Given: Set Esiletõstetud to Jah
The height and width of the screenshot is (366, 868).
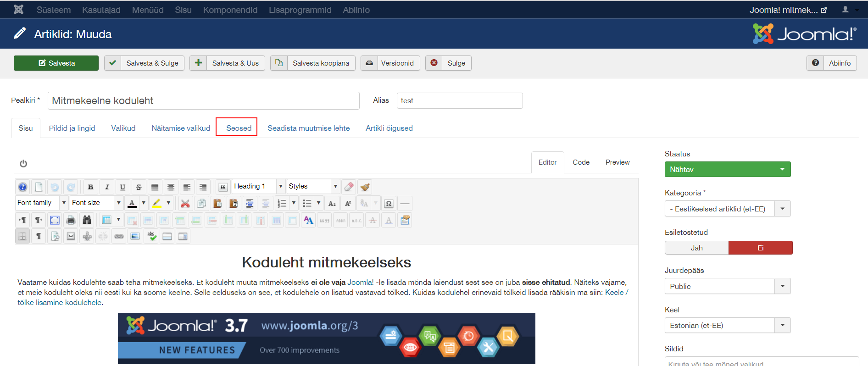Looking at the screenshot, I should (x=696, y=248).
